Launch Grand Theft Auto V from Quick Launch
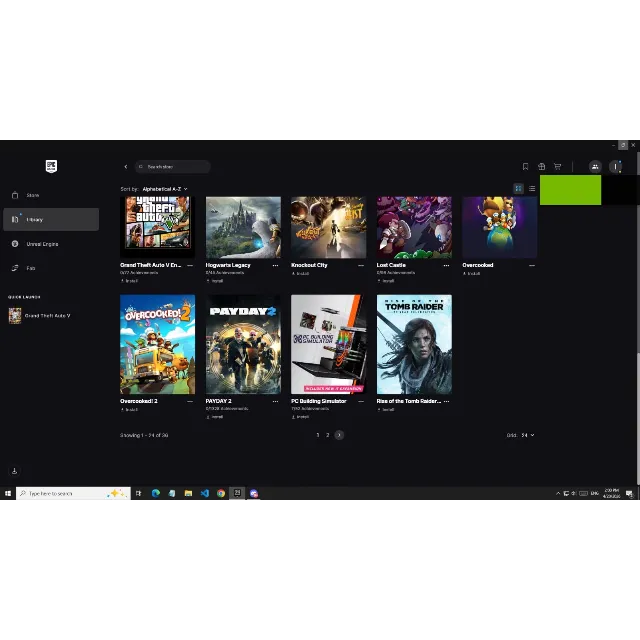Viewport: 640px width, 640px height. point(40,316)
